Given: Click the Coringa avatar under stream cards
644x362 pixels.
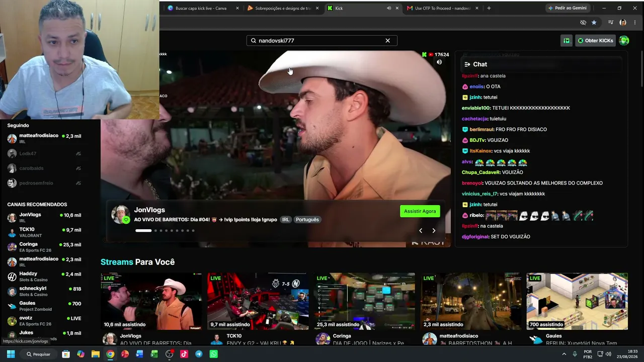Looking at the screenshot, I should pyautogui.click(x=323, y=339).
